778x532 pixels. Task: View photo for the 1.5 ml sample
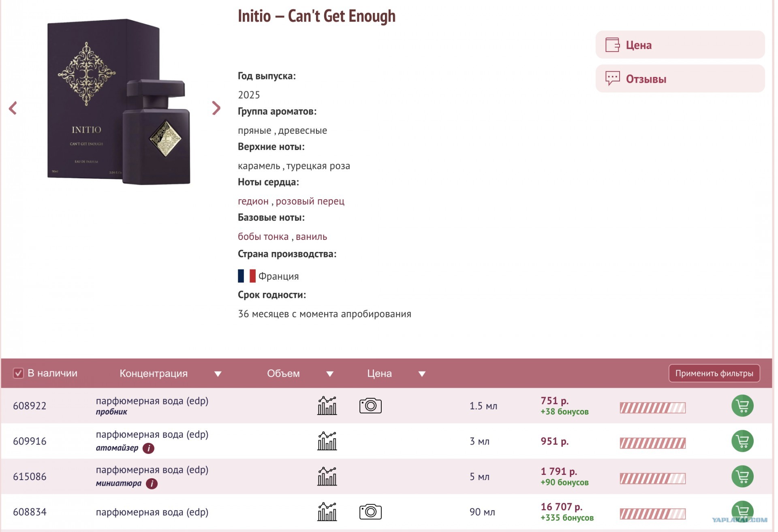tap(370, 406)
